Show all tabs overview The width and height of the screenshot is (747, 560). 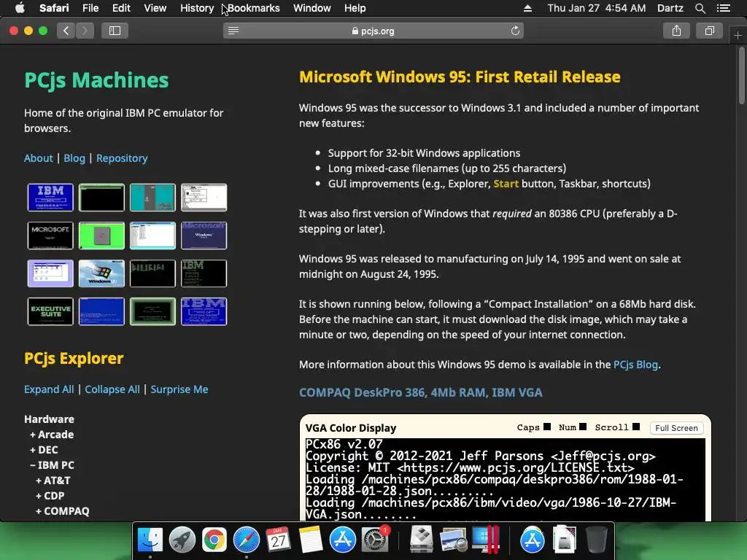click(x=709, y=31)
